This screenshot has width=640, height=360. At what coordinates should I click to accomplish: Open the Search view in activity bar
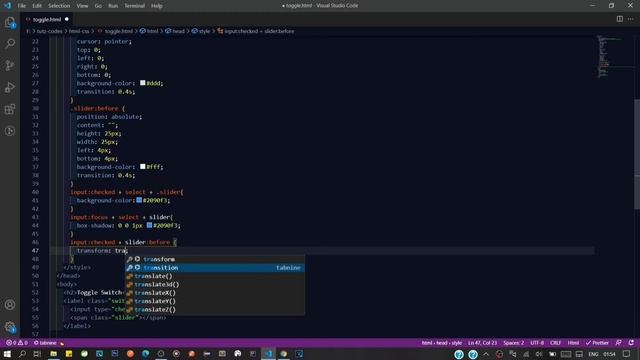(x=10, y=43)
